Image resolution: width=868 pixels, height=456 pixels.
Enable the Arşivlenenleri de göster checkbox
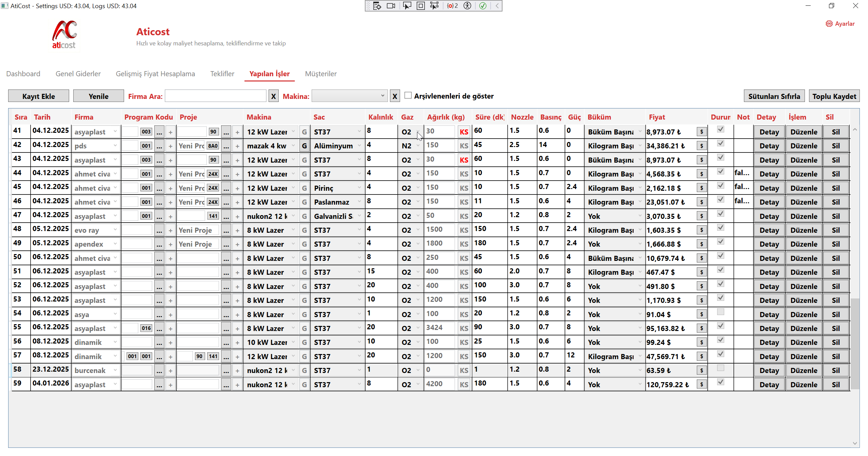coord(408,96)
